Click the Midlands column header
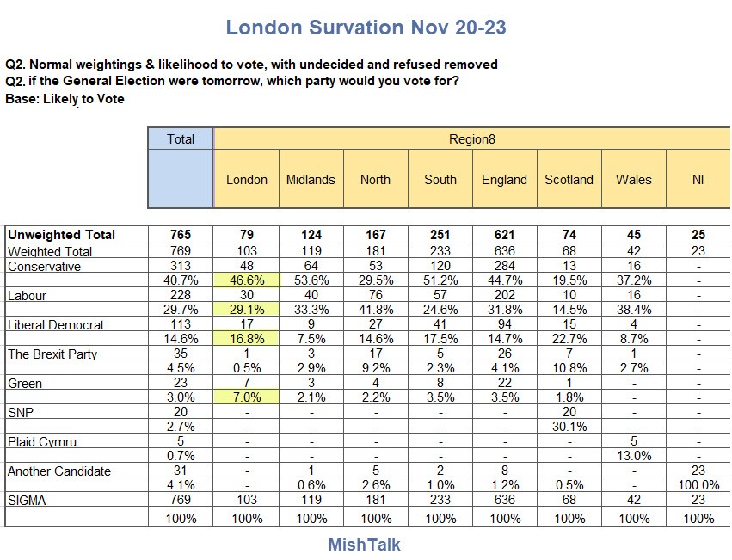Image resolution: width=732 pixels, height=560 pixels. pyautogui.click(x=311, y=180)
